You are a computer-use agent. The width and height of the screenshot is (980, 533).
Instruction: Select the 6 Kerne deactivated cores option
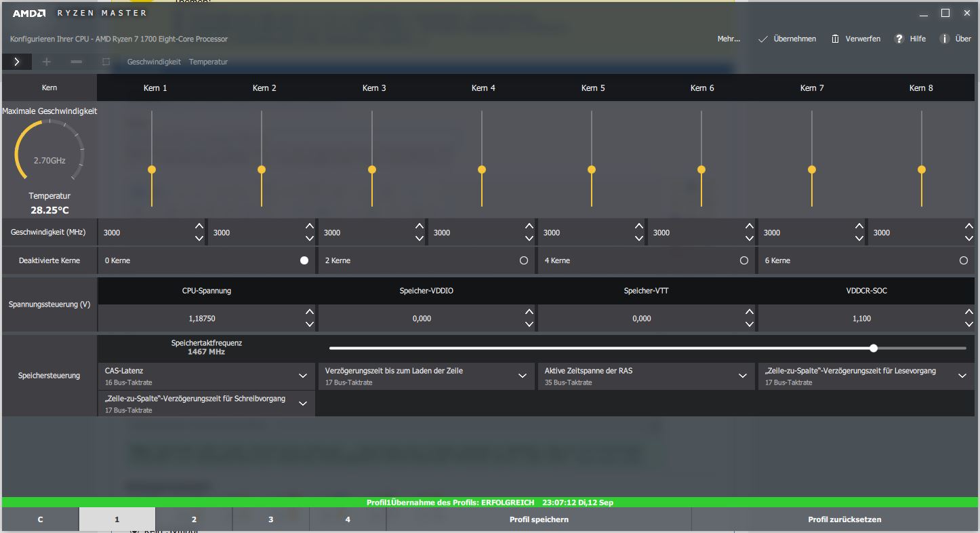pos(964,260)
